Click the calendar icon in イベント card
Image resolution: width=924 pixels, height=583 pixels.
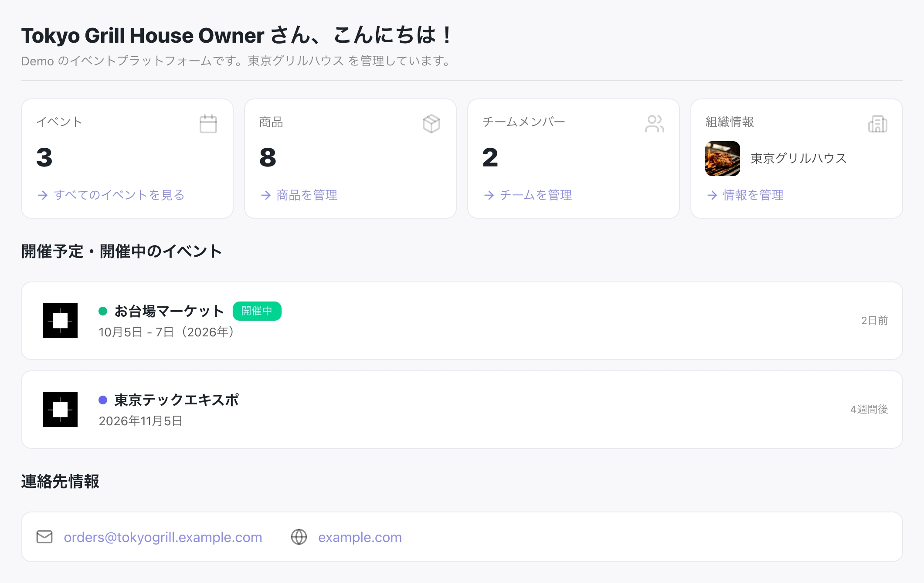click(x=208, y=124)
